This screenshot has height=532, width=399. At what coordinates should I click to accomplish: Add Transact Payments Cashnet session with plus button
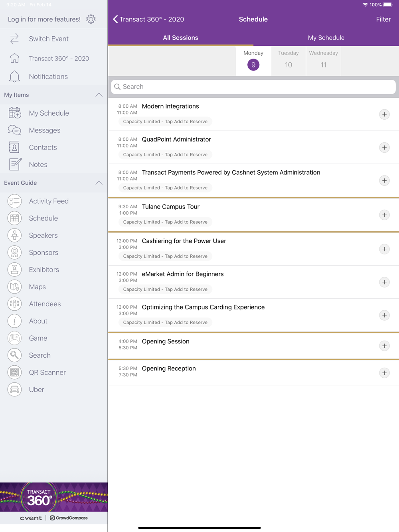coord(384,181)
